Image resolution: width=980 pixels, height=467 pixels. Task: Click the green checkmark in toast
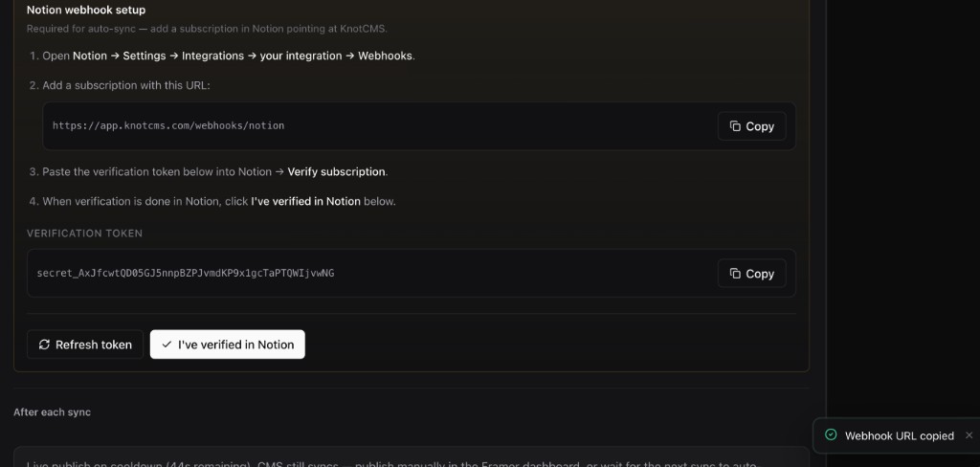click(831, 434)
